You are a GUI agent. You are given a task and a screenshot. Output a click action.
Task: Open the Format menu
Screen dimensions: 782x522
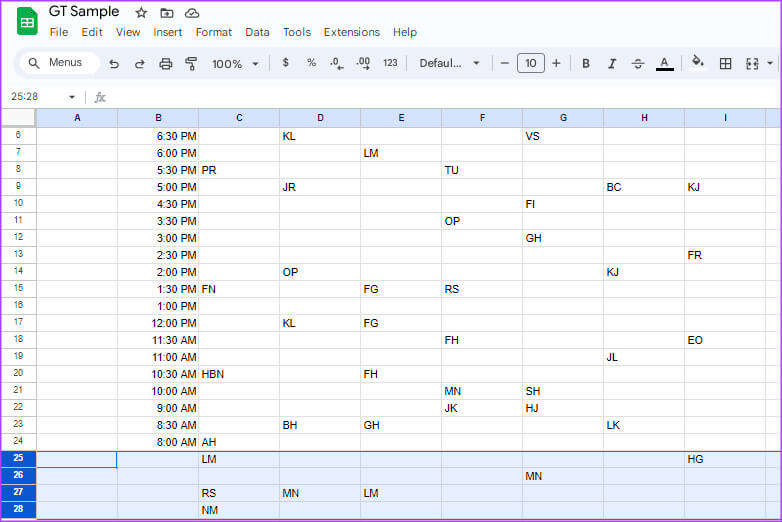pyautogui.click(x=213, y=32)
